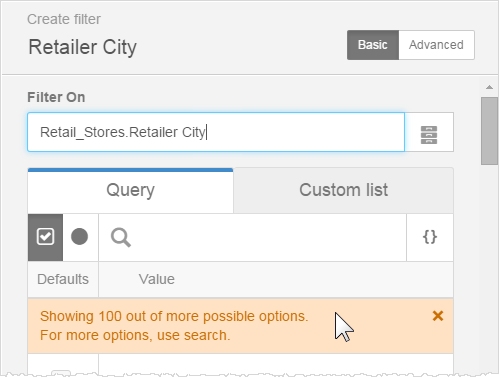
Task: Click the 'Showing 100 out of' warning message
Action: point(174,326)
